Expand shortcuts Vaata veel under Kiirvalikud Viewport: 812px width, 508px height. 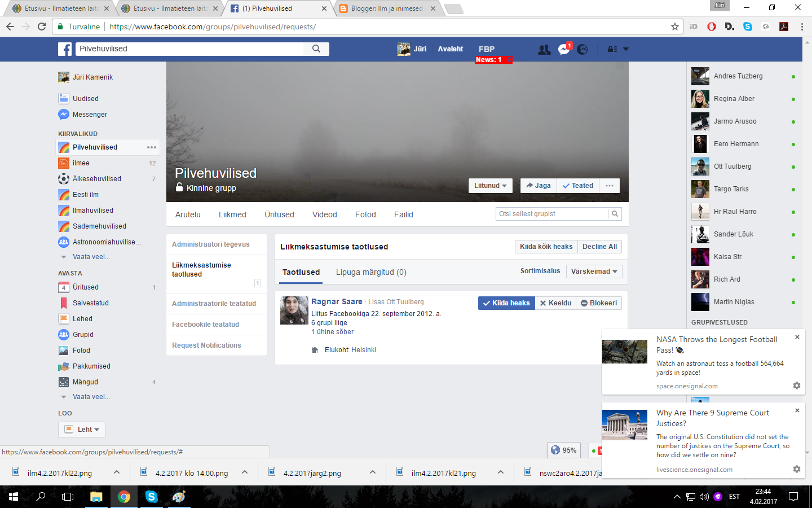pos(91,257)
